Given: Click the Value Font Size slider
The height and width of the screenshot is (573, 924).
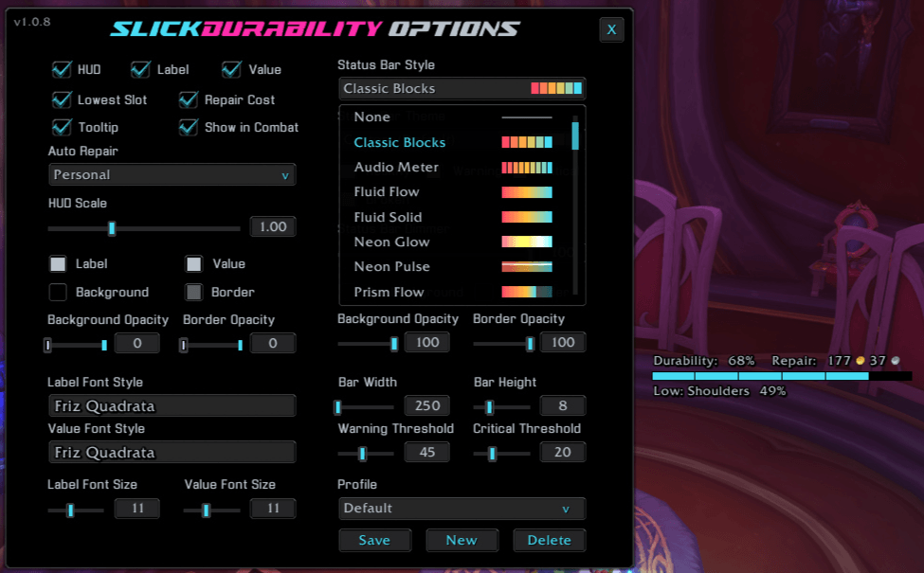Looking at the screenshot, I should pos(211,510).
